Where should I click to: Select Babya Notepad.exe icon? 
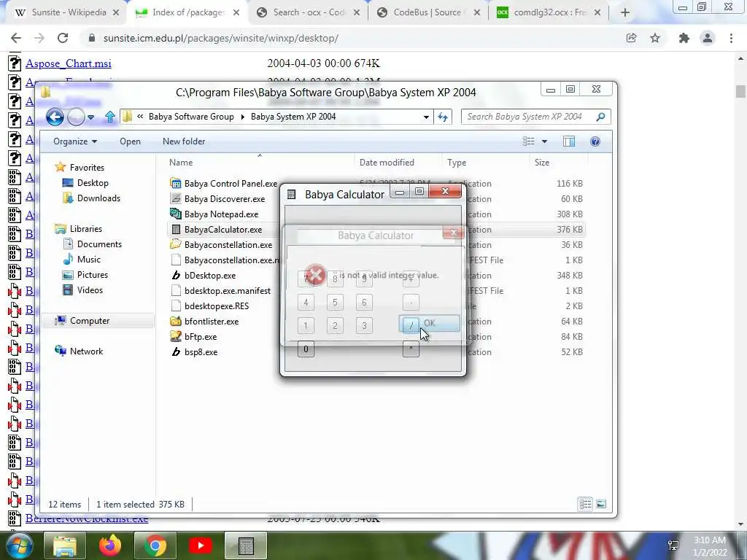pyautogui.click(x=176, y=214)
